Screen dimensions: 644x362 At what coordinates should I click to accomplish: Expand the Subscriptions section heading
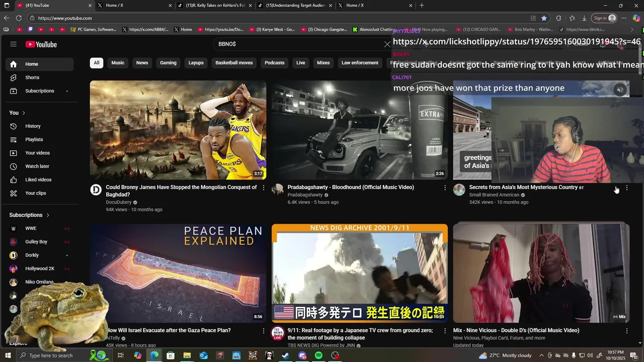pos(29,215)
